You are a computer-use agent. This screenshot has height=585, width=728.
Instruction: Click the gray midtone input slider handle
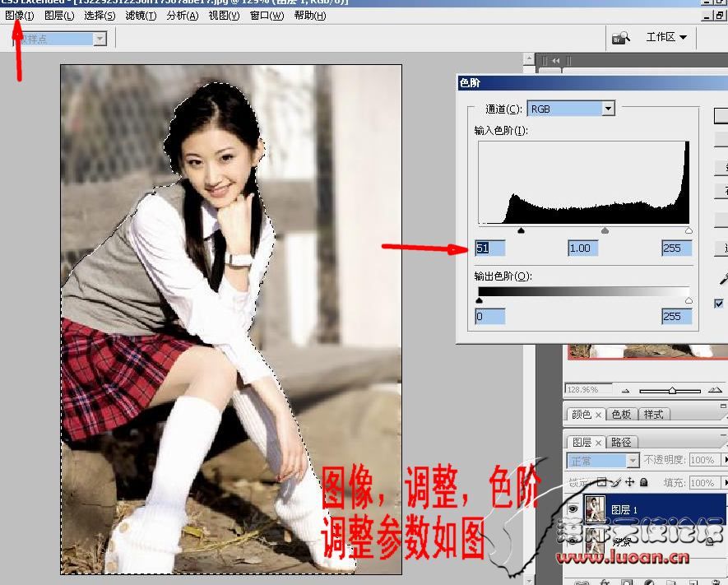[605, 230]
